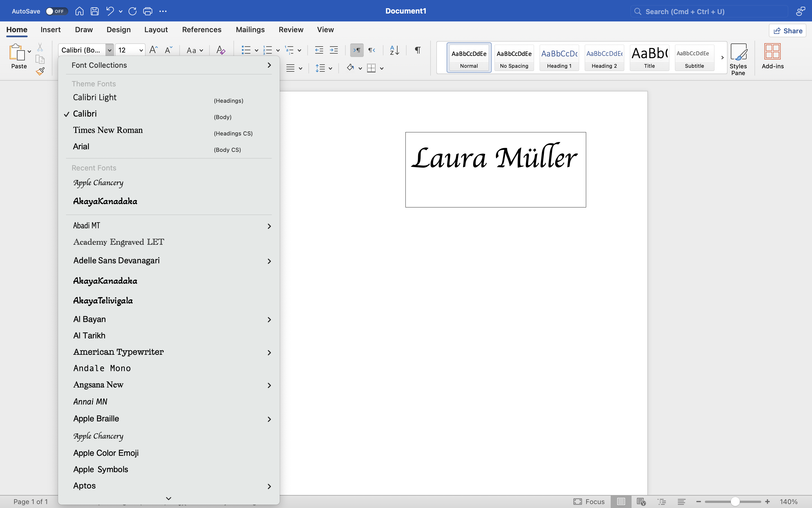Click the Home icon in title bar

[79, 11]
